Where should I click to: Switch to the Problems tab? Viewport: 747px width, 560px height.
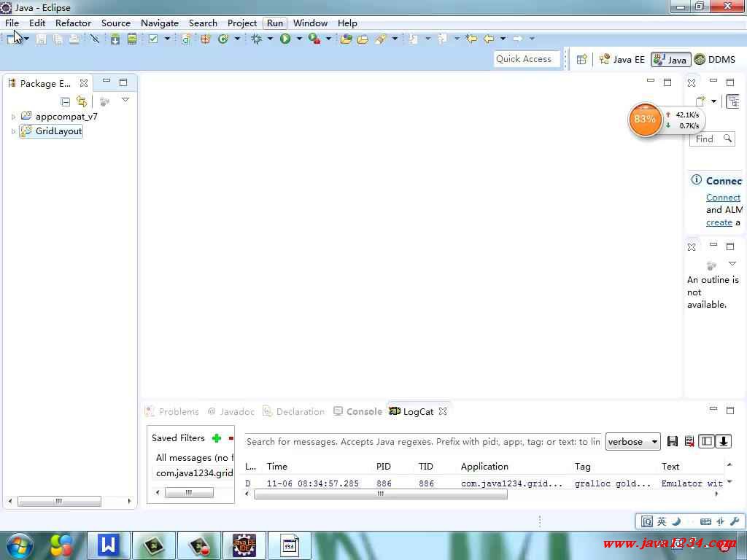pyautogui.click(x=172, y=412)
